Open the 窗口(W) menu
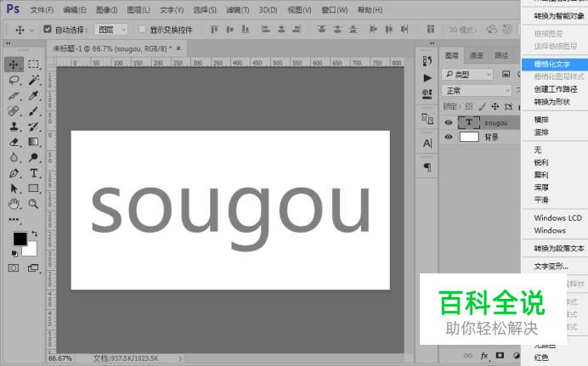This screenshot has width=588, height=366. pyautogui.click(x=335, y=10)
